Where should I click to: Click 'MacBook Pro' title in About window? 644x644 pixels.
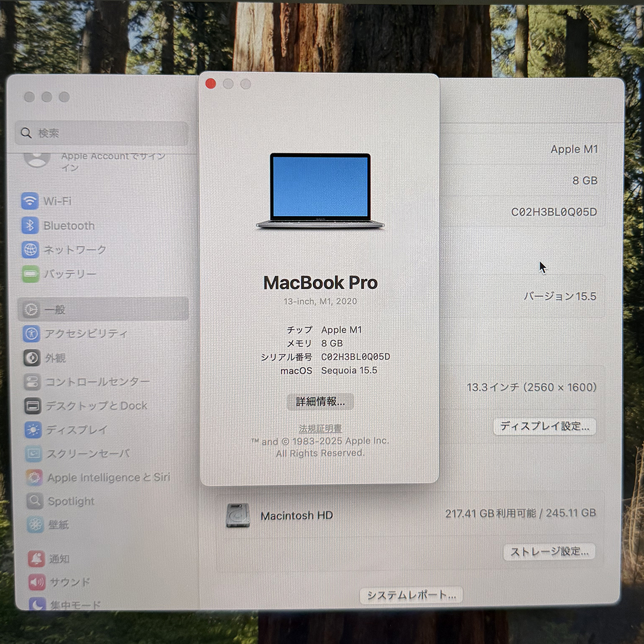[320, 283]
